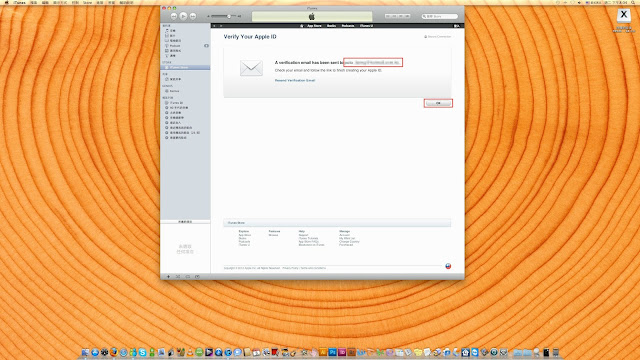Click the envelope email icon

pos(251,68)
